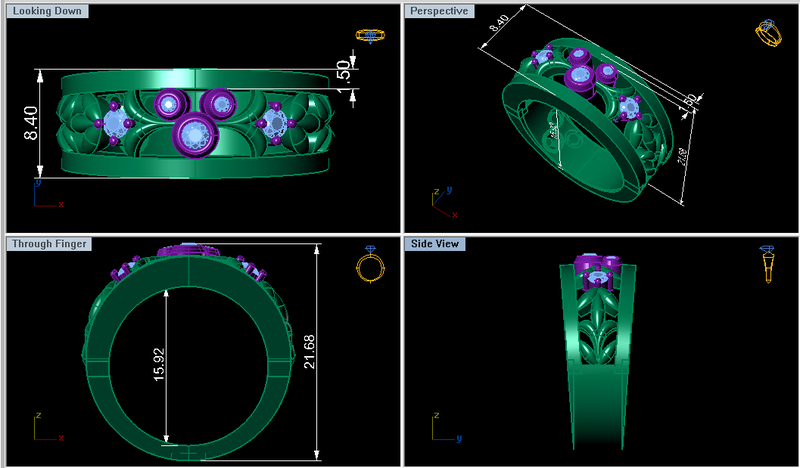Click the side-profile ring icon in Side View

(768, 263)
